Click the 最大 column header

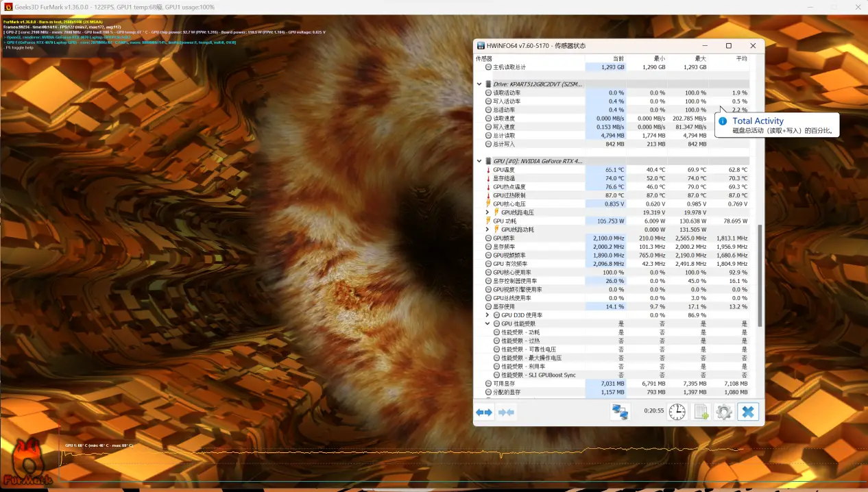click(700, 59)
